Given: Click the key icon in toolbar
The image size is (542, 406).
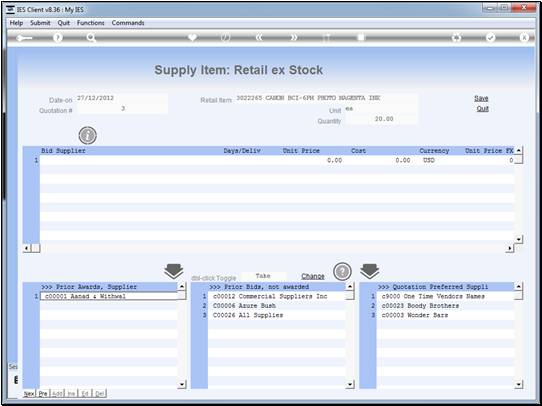Looking at the screenshot, I should click(24, 38).
